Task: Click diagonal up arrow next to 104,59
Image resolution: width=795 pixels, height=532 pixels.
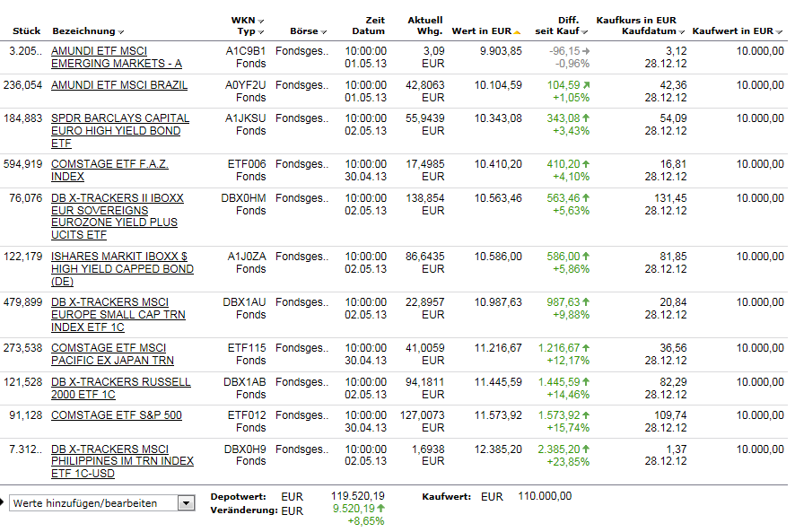Action: click(586, 85)
